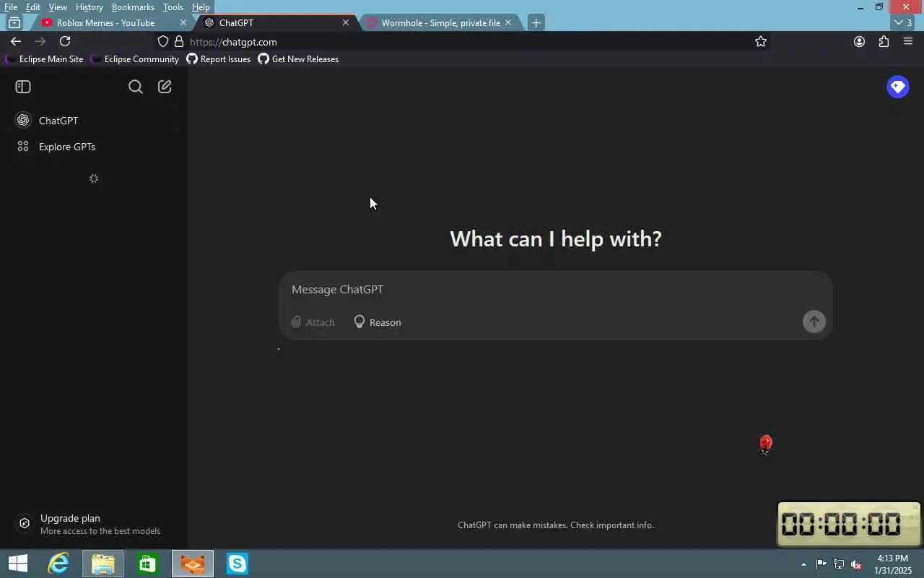This screenshot has width=924, height=578.
Task: Open the Tools menu
Action: point(173,7)
